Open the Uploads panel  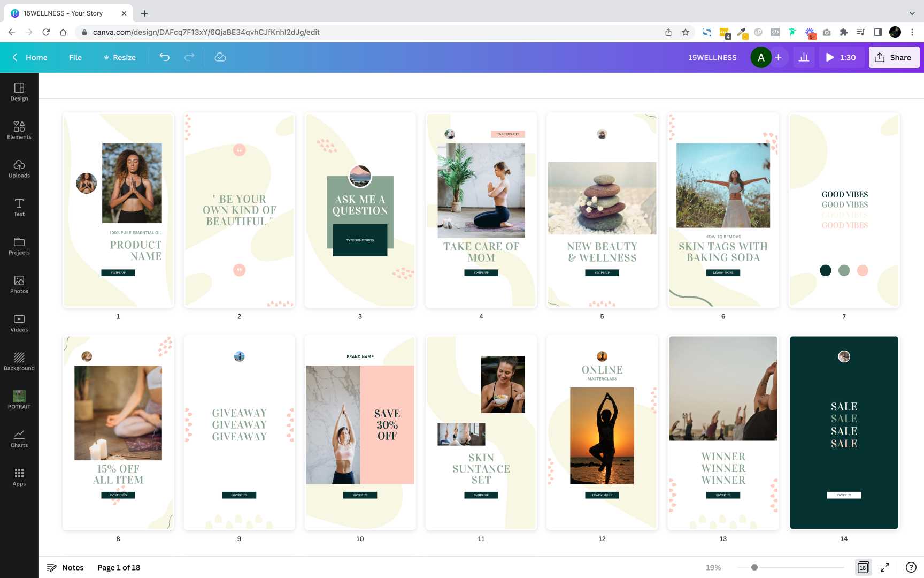pos(19,169)
